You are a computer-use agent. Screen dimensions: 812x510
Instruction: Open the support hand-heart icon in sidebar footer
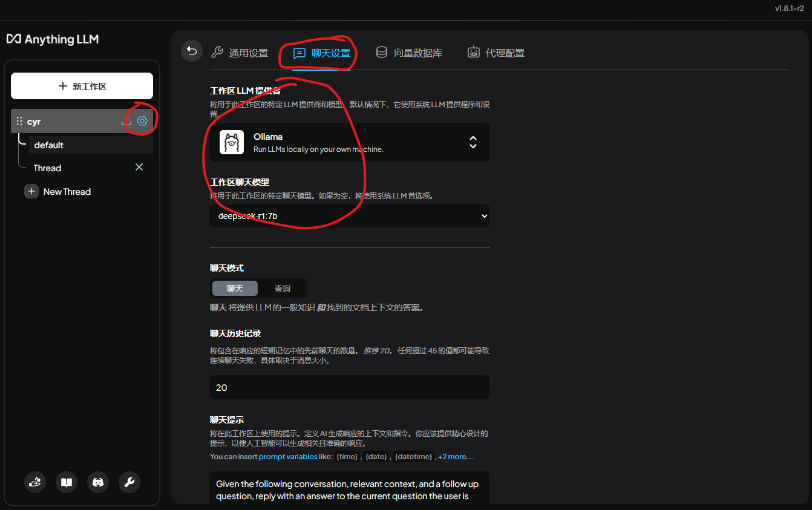tap(35, 482)
